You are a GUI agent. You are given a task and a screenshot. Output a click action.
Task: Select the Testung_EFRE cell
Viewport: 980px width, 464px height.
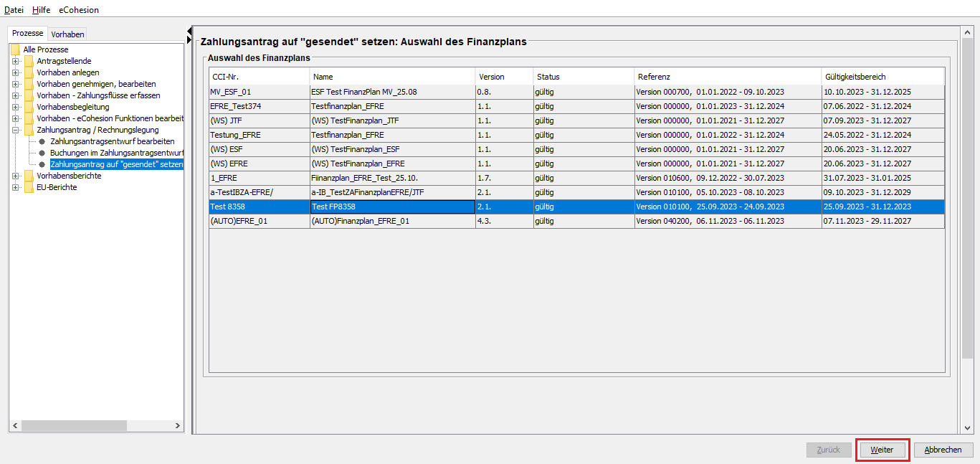260,135
